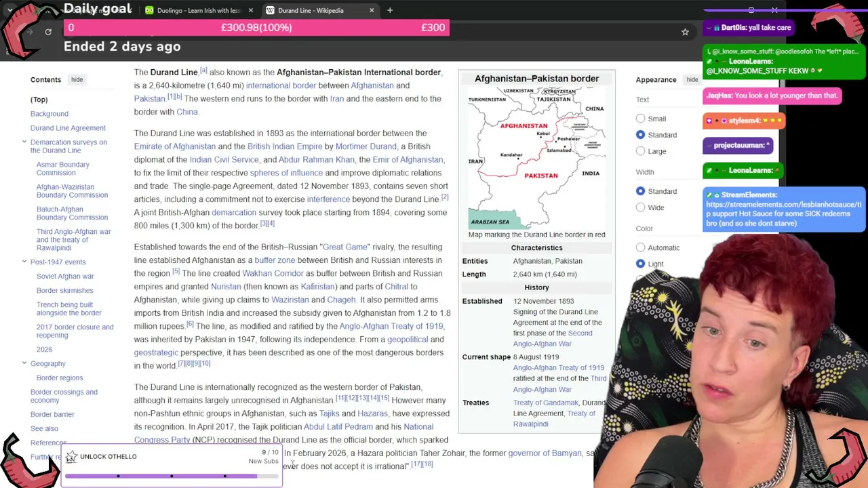The width and height of the screenshot is (868, 488).
Task: Open the tab search dropdown arrow
Action: (x=9, y=10)
